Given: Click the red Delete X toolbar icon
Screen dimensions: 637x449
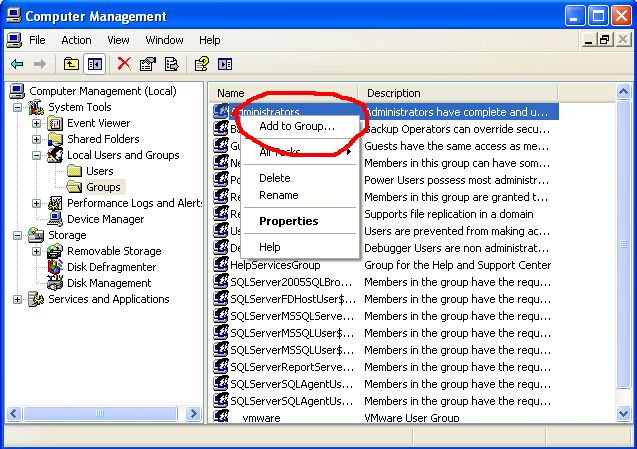Looking at the screenshot, I should pos(124,64).
